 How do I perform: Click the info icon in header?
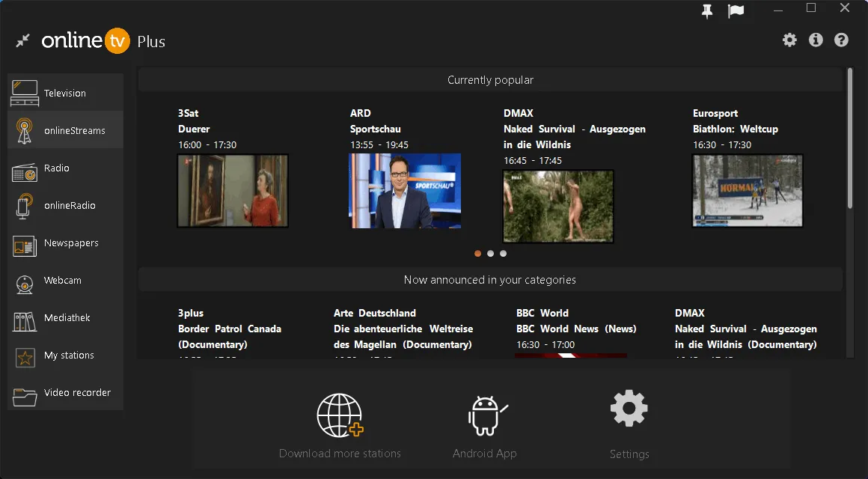(816, 40)
